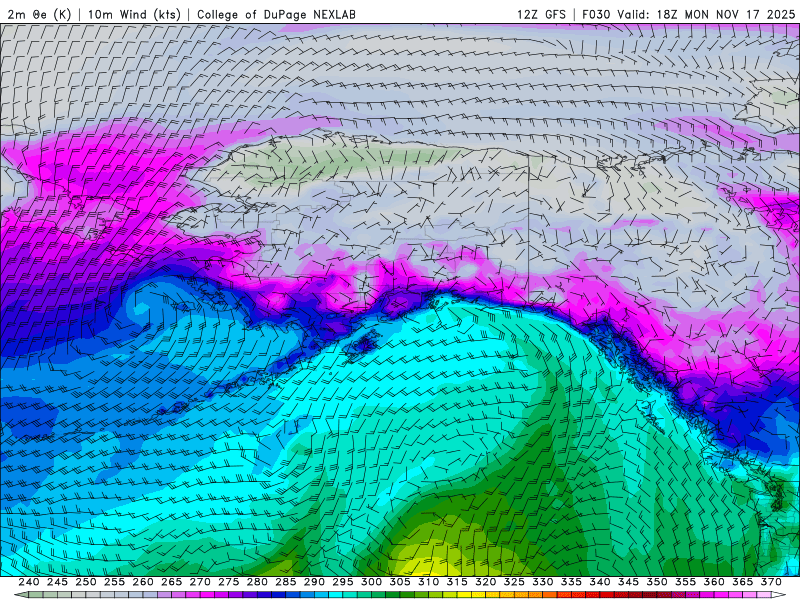Select the 340 color scale label

pyautogui.click(x=600, y=582)
